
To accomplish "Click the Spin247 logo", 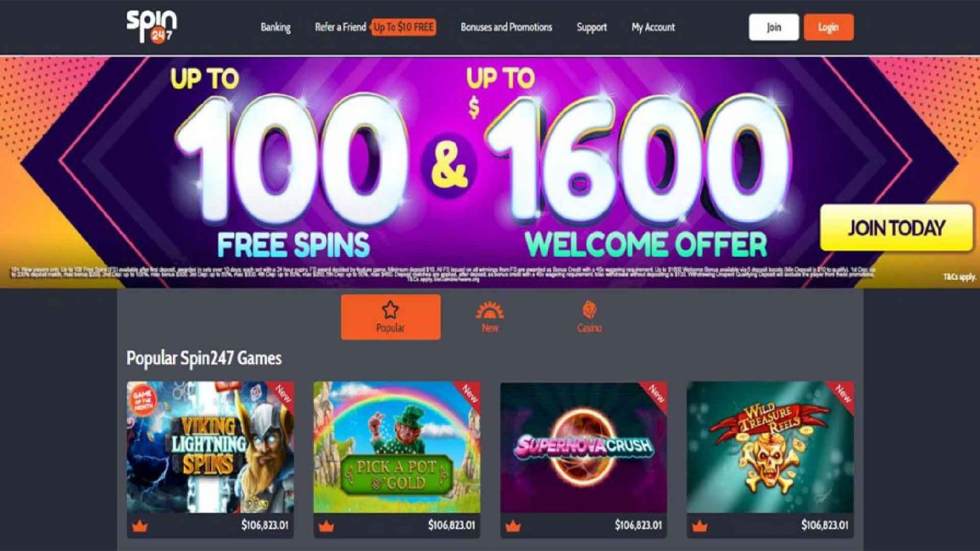I will coord(152,27).
